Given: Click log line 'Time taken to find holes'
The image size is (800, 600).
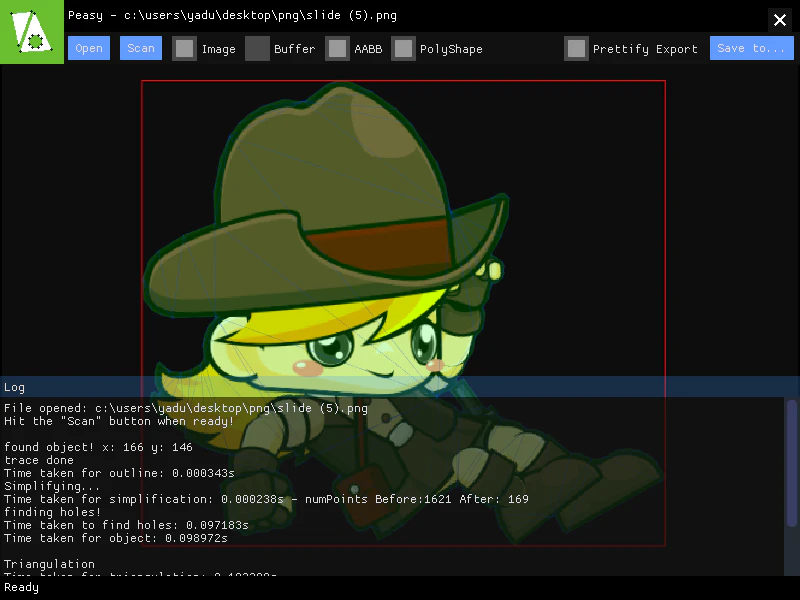Looking at the screenshot, I should coord(126,525).
